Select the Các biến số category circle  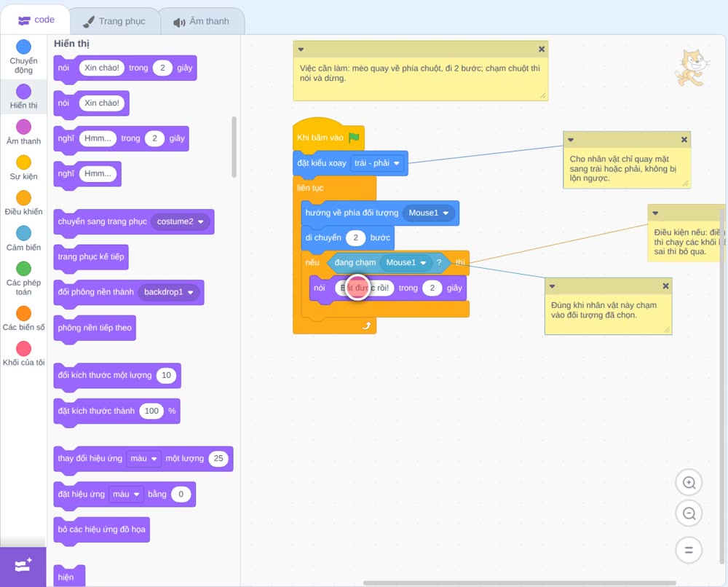tap(24, 313)
